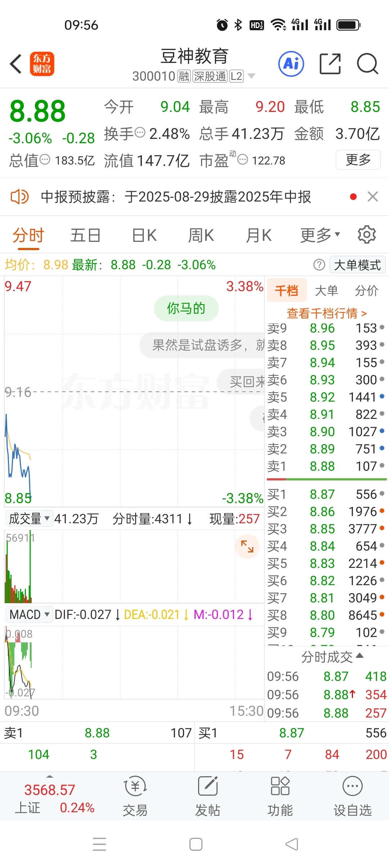Open the 东方财富 logo icon
Image resolution: width=389 pixels, height=868 pixels.
42,64
